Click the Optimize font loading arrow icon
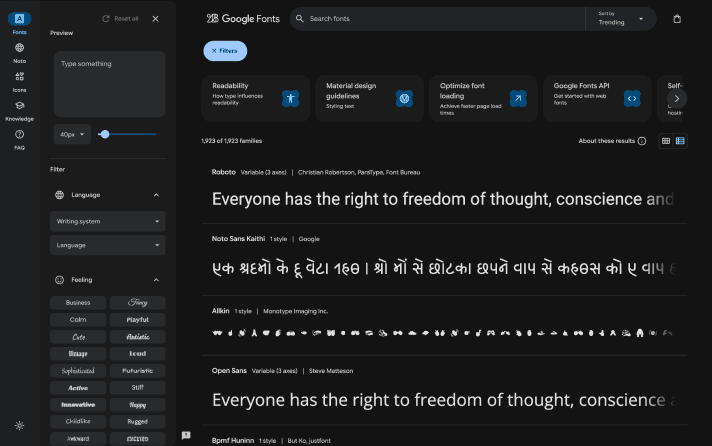 coord(518,98)
